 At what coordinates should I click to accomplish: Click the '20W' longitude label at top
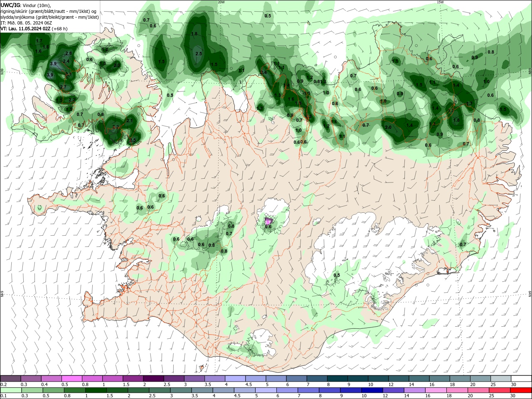tap(221, 2)
